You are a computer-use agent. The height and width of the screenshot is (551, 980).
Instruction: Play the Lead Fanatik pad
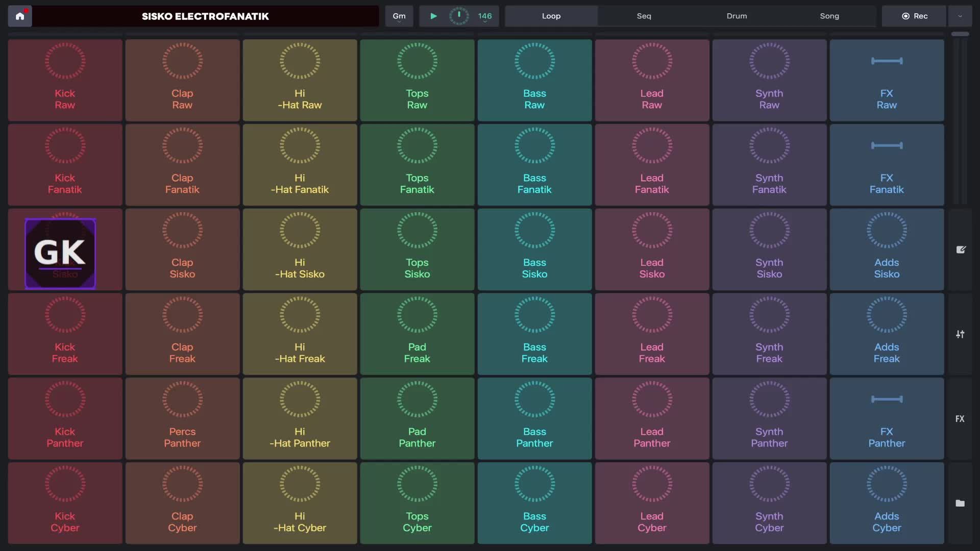pyautogui.click(x=652, y=165)
